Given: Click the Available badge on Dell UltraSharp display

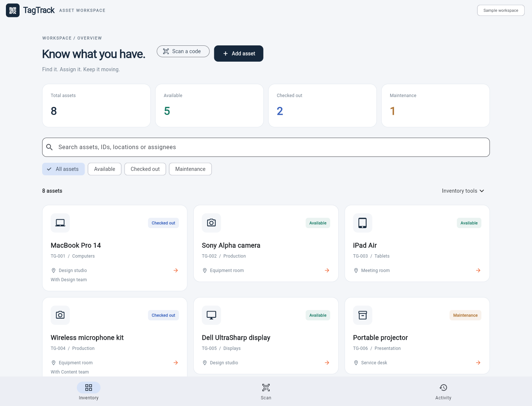Looking at the screenshot, I should coord(318,315).
